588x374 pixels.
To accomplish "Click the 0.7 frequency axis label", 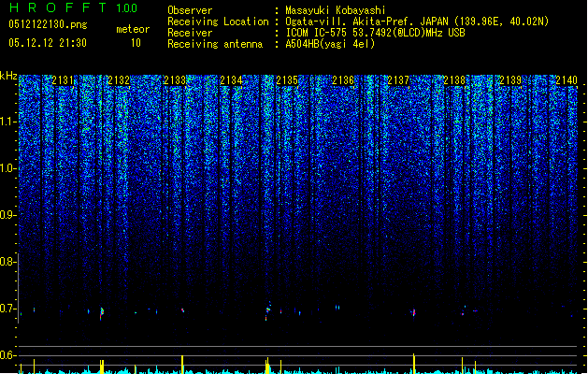I will [8, 309].
